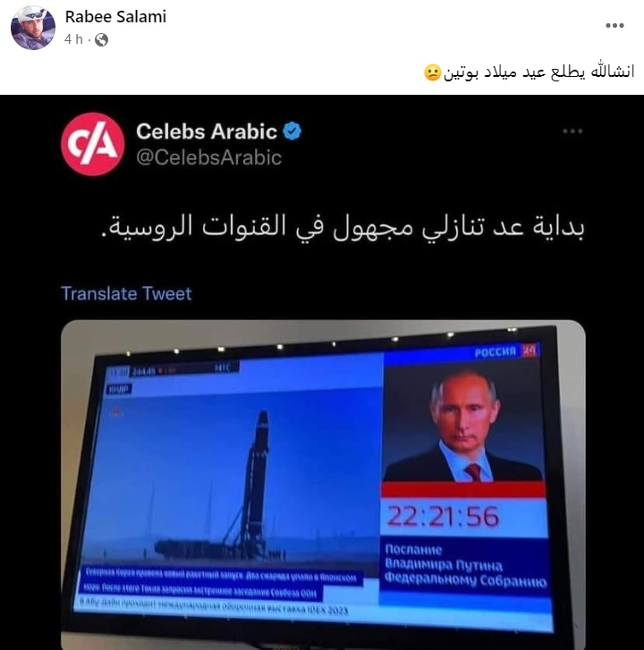Screen dimensions: 644x650
Task: Click the Россия 24 channel logo
Action: [505, 351]
